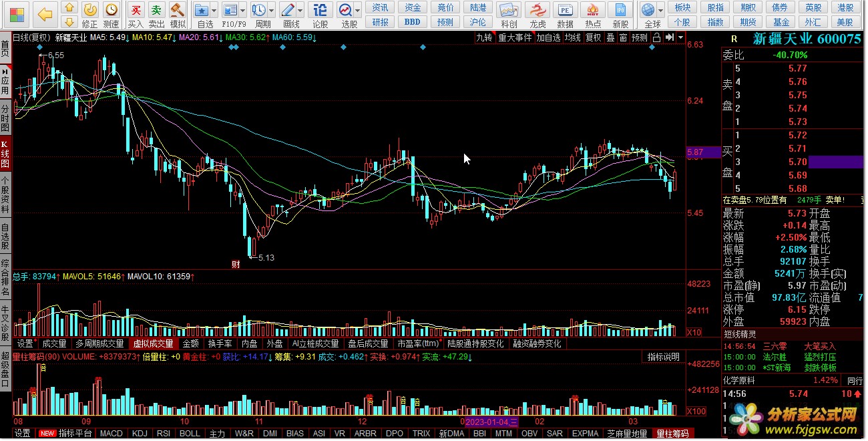Open the colorful home menu icon
Screen dimensions: 868x441
pyautogui.click(x=17, y=13)
